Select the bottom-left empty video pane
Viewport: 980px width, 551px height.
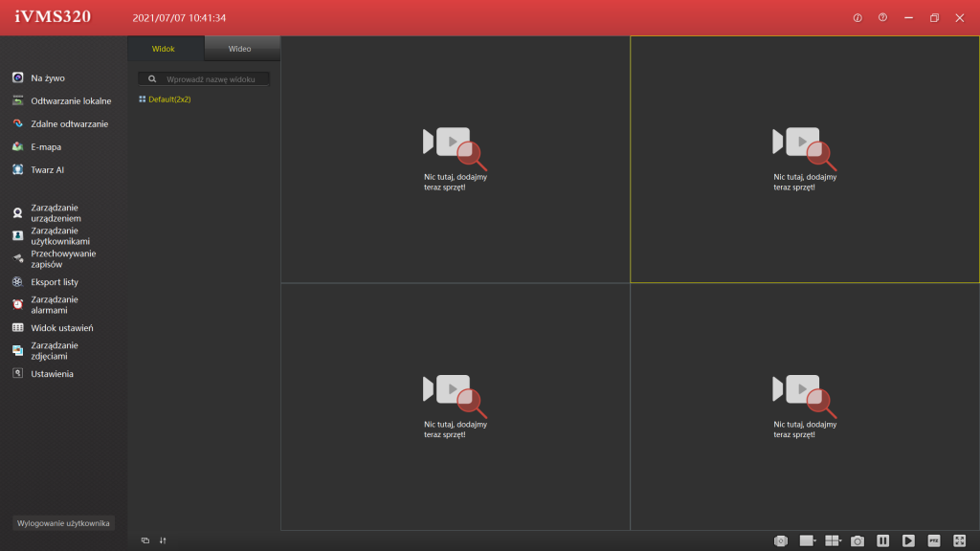(x=455, y=407)
